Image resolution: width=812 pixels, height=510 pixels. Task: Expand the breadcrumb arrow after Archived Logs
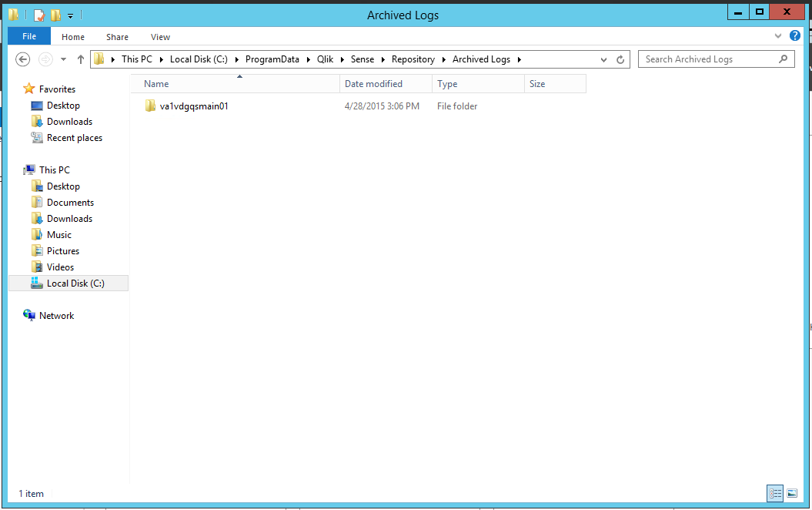pos(519,59)
